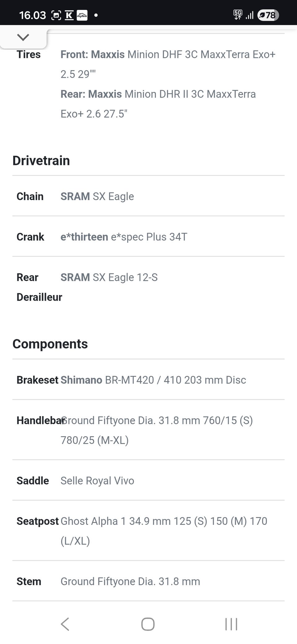The image size is (297, 644).
Task: Open the e*thirteen crank brand link
Action: (x=84, y=237)
